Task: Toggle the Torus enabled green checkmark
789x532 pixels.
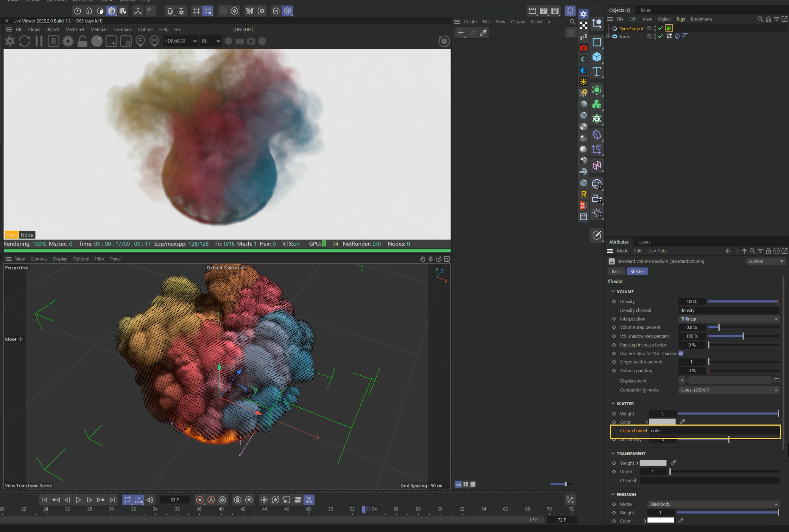Action: [x=660, y=36]
